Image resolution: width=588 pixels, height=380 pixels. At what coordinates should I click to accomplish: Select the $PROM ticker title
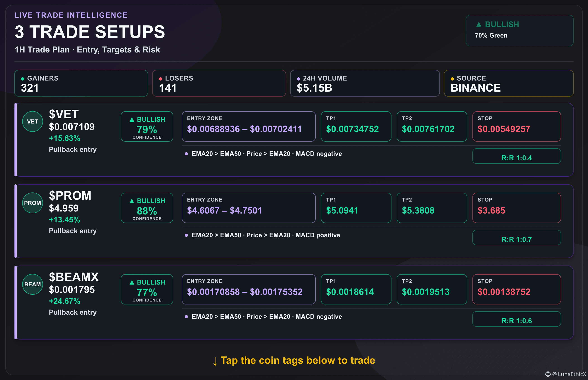70,196
